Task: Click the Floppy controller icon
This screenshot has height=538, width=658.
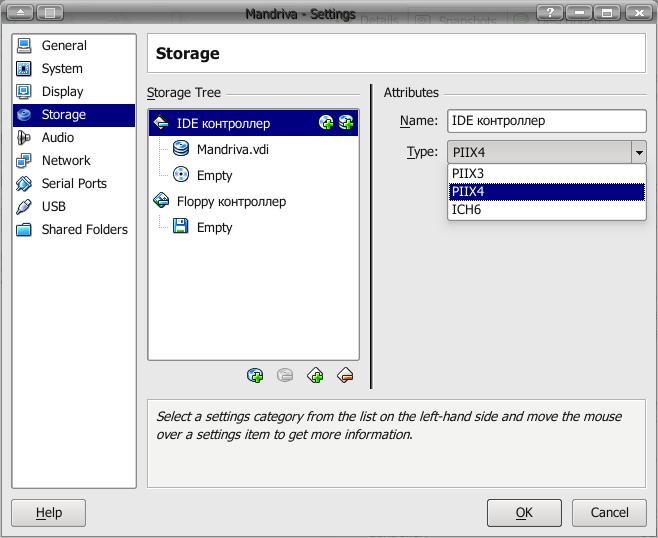Action: coord(161,201)
